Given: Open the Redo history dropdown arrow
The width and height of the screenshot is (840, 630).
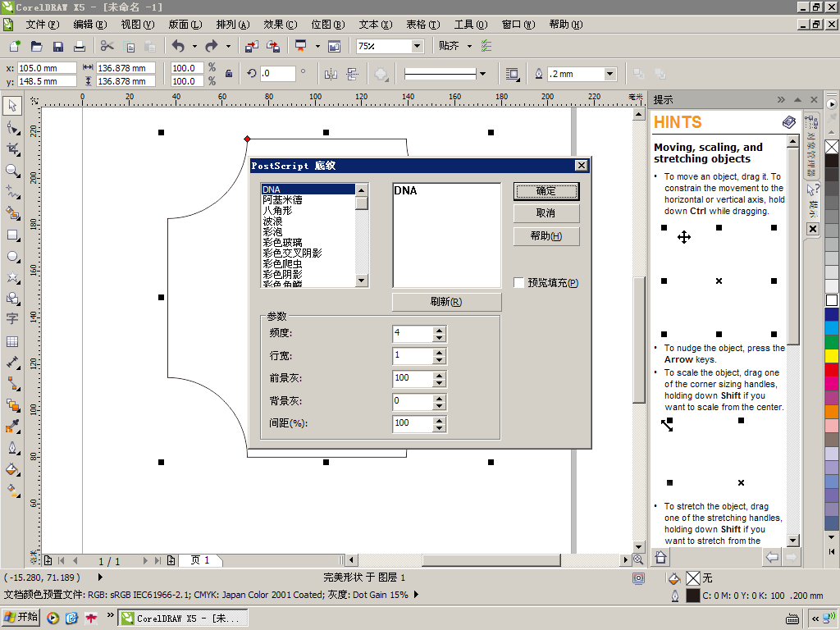Looking at the screenshot, I should coord(228,47).
